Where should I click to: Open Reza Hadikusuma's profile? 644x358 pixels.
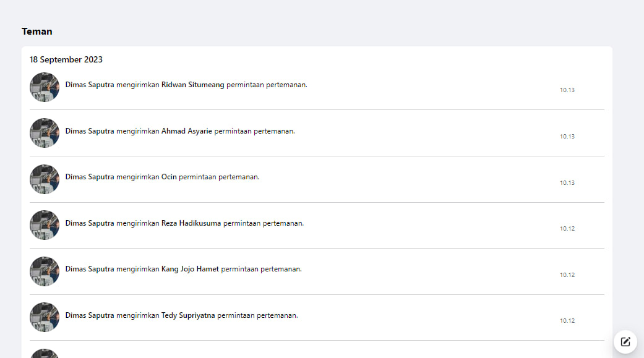191,223
